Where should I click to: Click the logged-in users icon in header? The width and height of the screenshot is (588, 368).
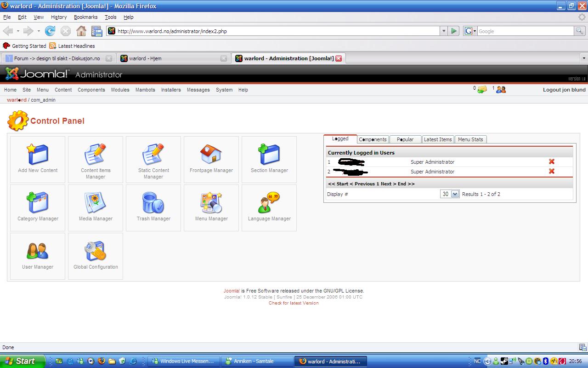pos(501,90)
